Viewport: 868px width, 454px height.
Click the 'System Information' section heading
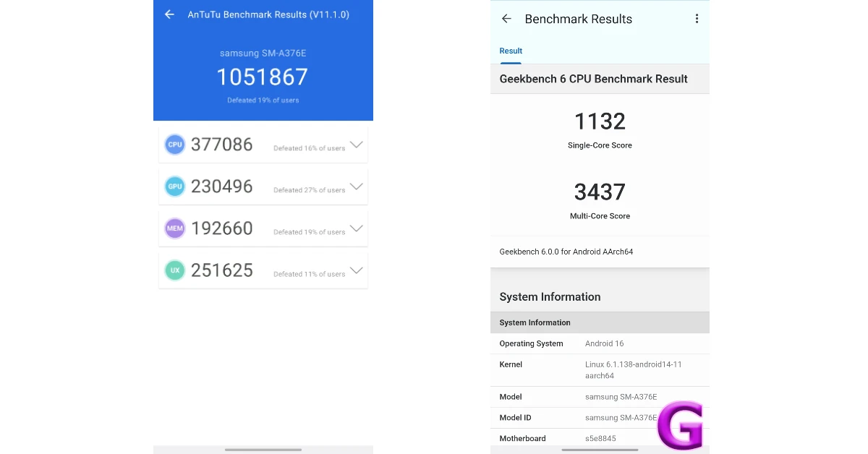(x=550, y=297)
